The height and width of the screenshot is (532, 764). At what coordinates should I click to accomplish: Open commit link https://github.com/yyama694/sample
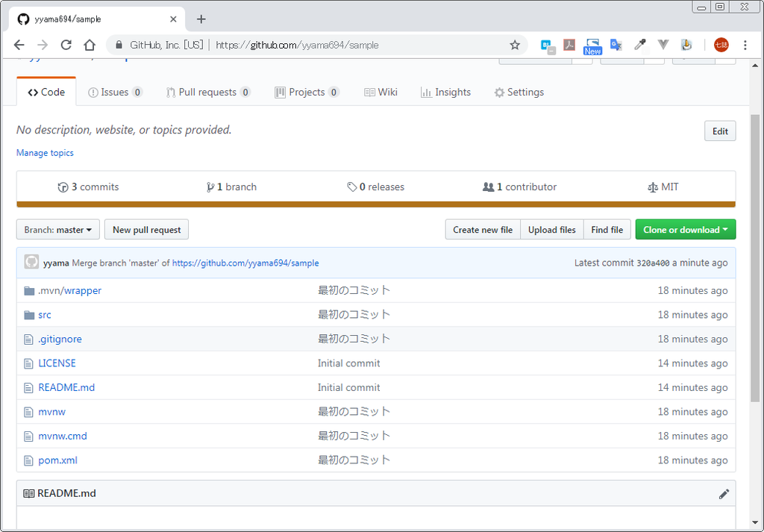pyautogui.click(x=245, y=263)
